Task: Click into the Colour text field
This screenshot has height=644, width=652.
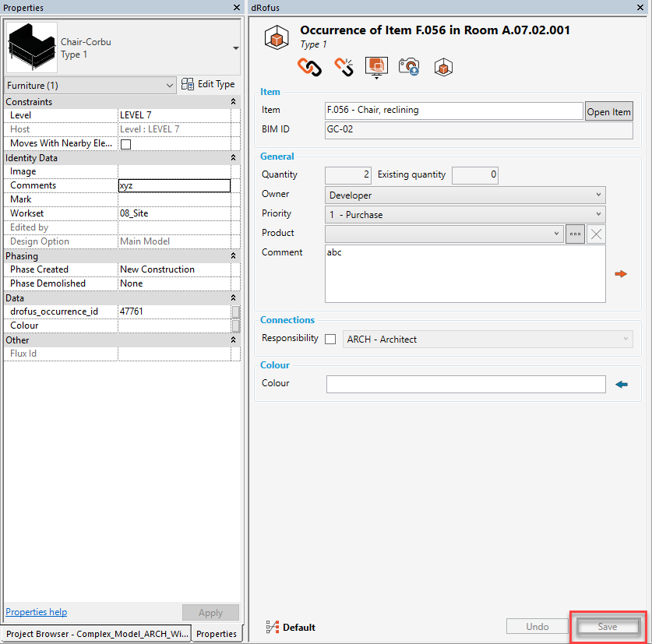Action: point(465,384)
